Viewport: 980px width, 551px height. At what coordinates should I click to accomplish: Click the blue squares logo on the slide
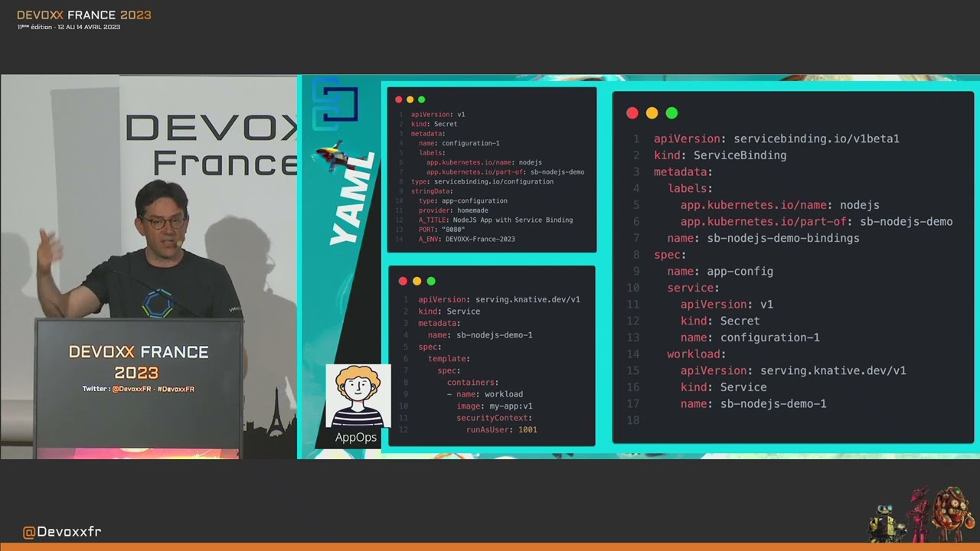(x=335, y=103)
